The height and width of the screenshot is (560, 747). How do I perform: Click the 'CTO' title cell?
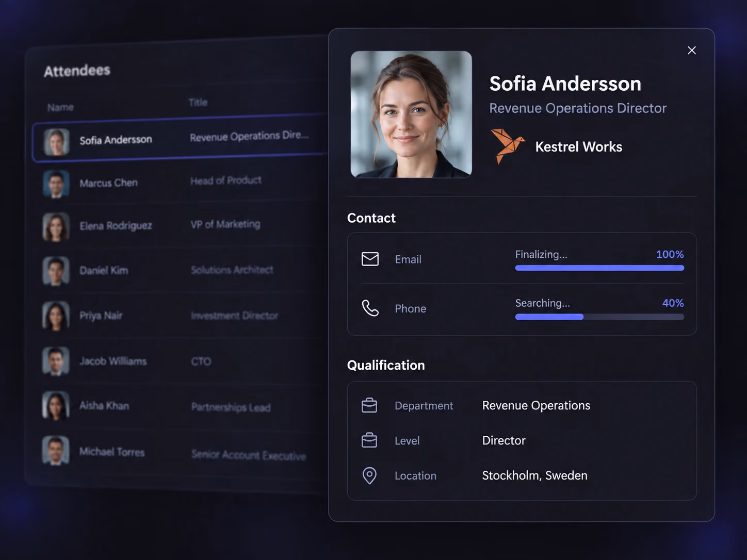(x=201, y=361)
